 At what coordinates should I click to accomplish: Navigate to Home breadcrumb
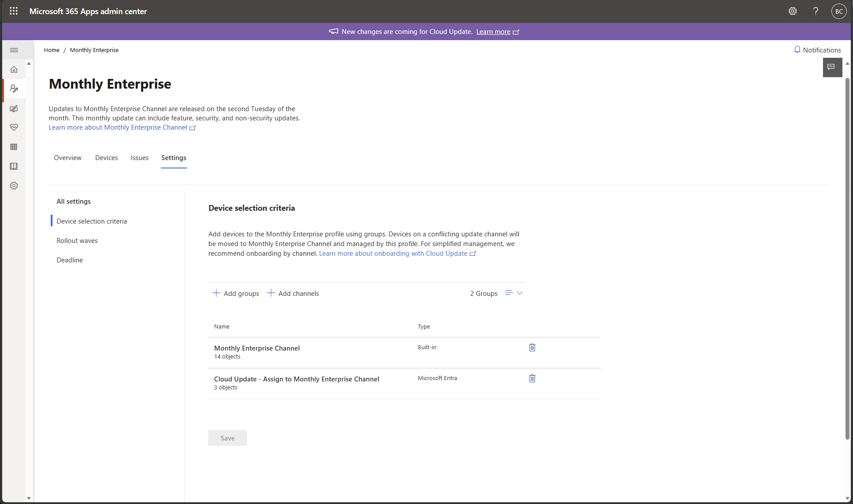click(x=52, y=50)
